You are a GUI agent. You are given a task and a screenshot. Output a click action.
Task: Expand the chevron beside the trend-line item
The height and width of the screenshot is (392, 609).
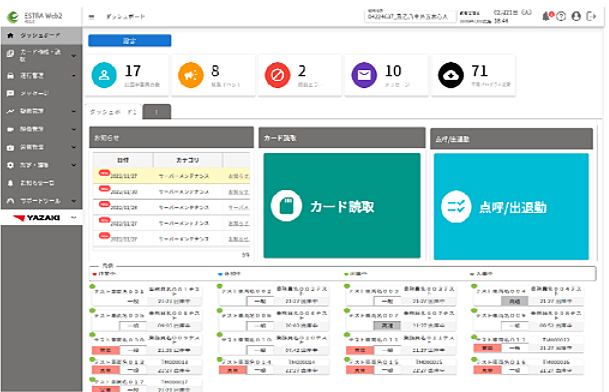point(74,111)
